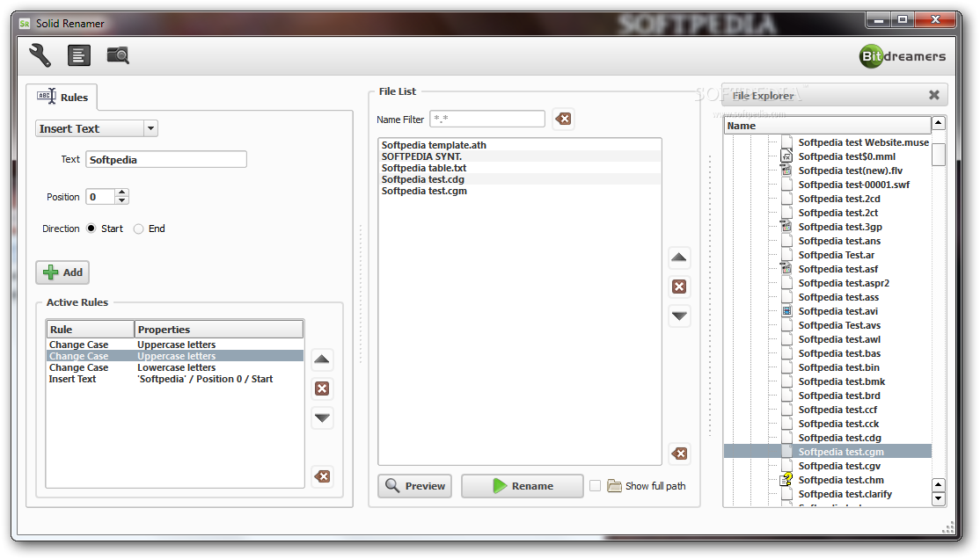Click icon of Softpedia test$0.mml file
Image resolution: width=980 pixels, height=559 pixels.
point(786,156)
